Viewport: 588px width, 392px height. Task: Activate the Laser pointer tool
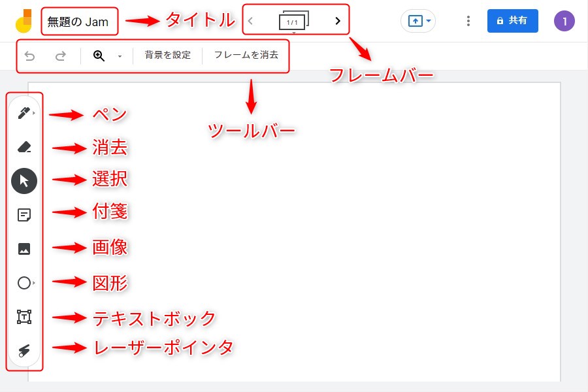(24, 351)
